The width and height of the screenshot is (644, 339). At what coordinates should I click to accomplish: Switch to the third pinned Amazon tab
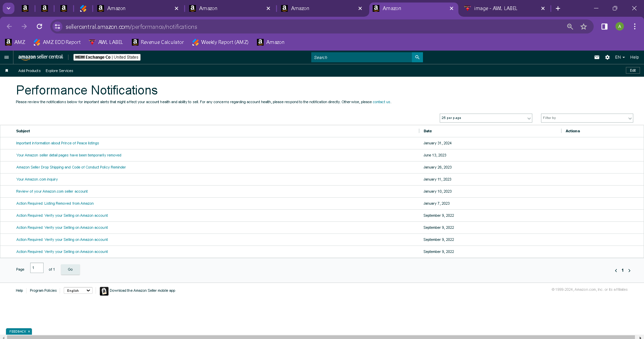click(x=64, y=8)
